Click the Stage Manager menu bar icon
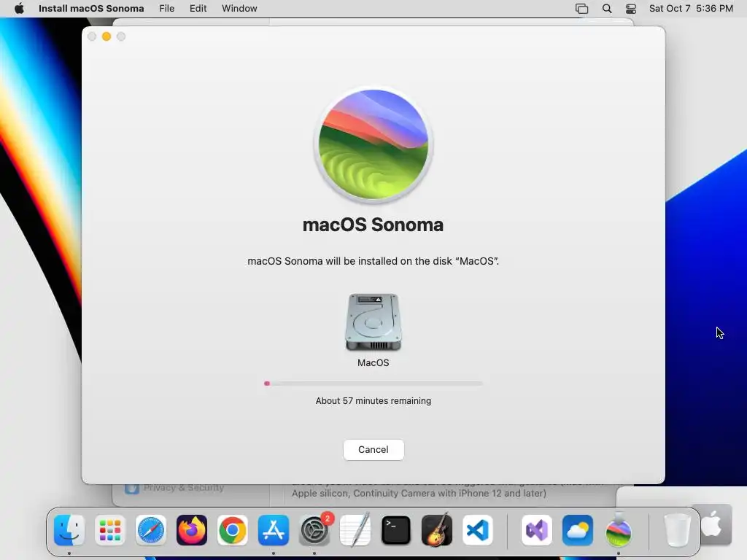The width and height of the screenshot is (747, 560). [x=581, y=9]
